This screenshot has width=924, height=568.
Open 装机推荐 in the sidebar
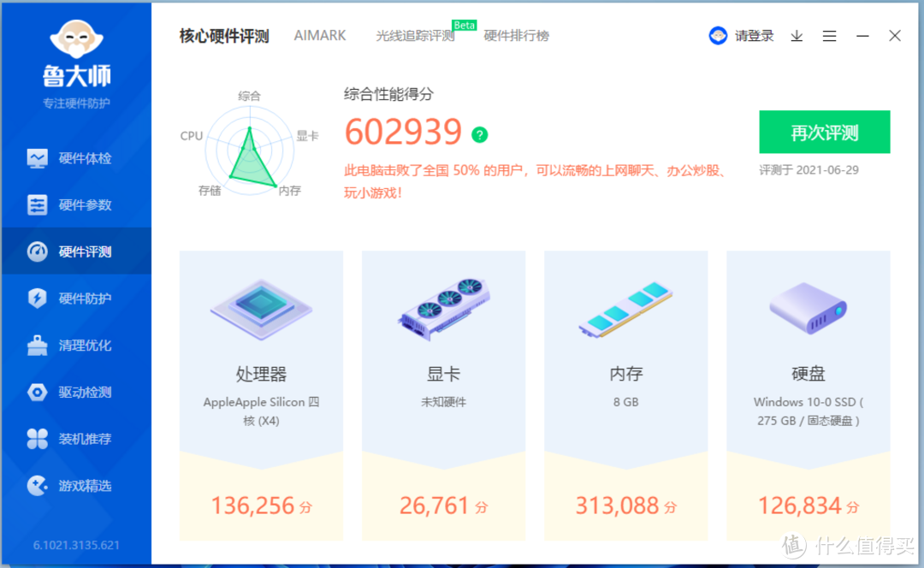[84, 439]
